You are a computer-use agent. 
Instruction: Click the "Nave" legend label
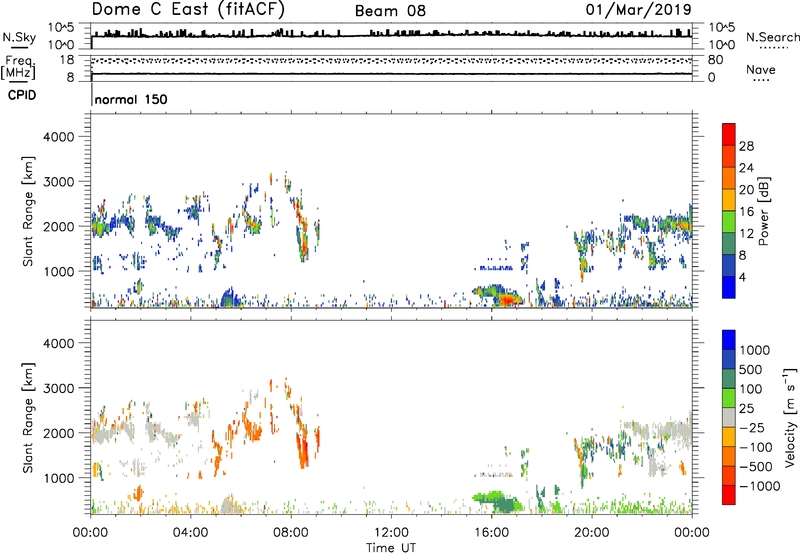761,70
